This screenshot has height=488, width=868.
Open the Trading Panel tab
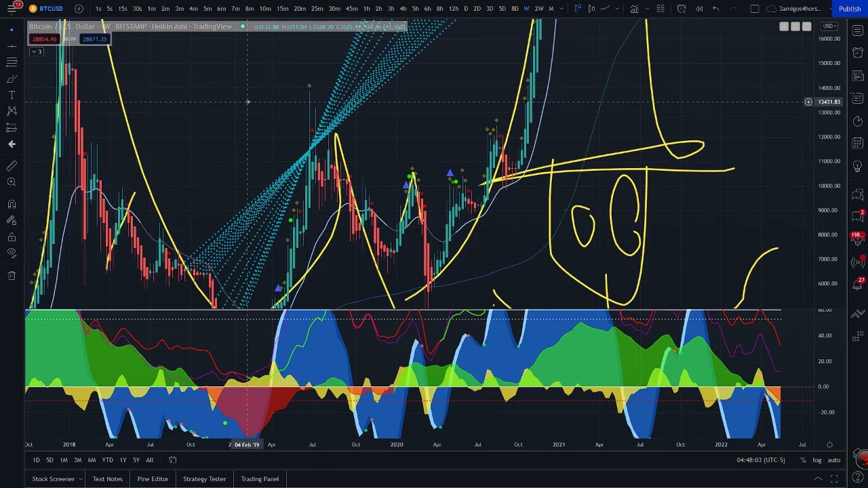260,479
